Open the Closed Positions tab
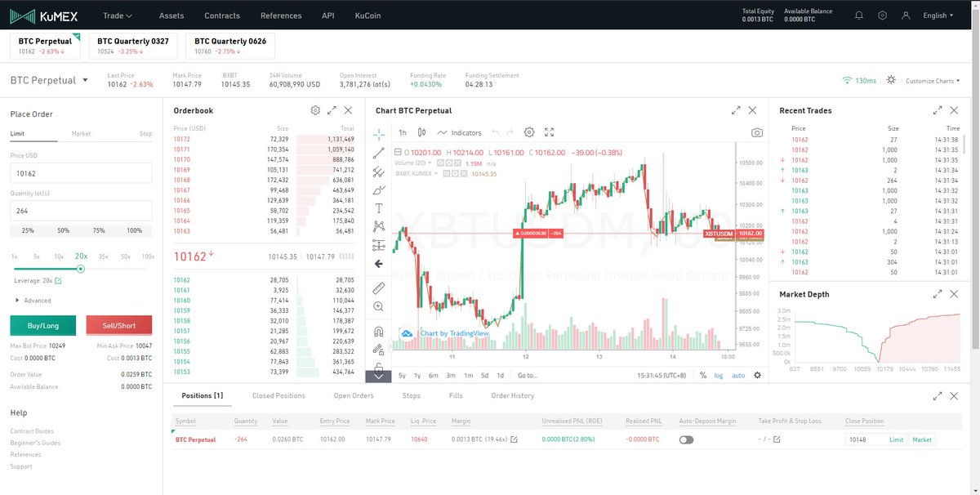Screen dimensions: 980x495 (x=278, y=395)
